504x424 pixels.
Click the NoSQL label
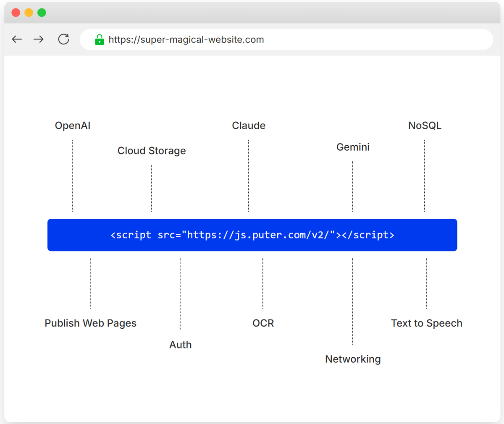pyautogui.click(x=425, y=126)
